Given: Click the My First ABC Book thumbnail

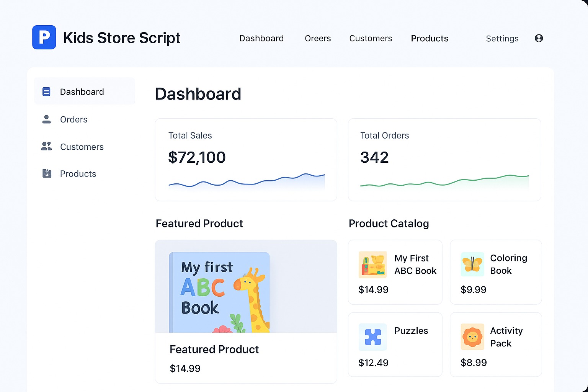Looking at the screenshot, I should 372,265.
